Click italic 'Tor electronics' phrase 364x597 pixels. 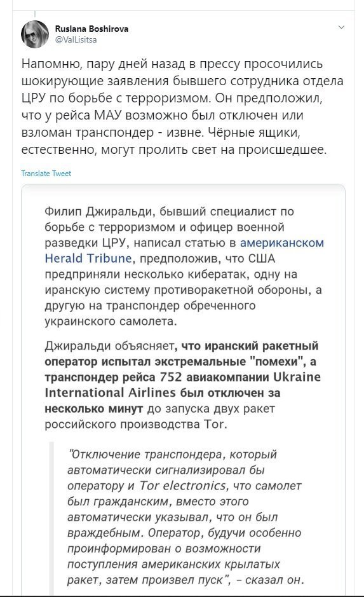tap(182, 486)
